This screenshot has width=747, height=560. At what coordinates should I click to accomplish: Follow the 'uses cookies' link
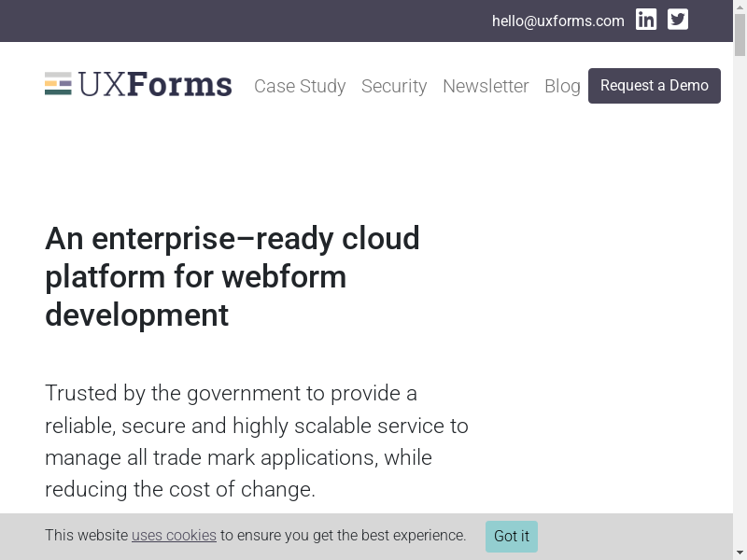pyautogui.click(x=174, y=536)
